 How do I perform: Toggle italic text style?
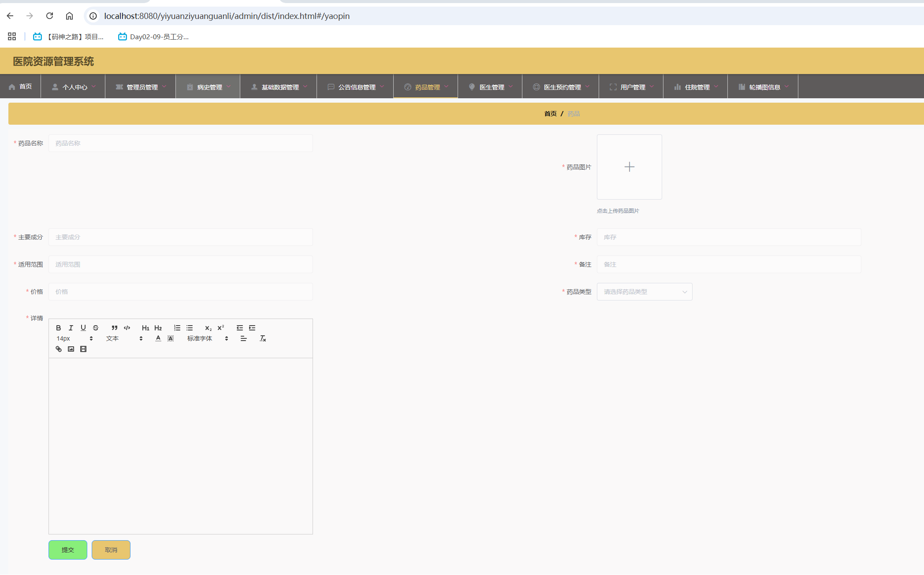(x=71, y=328)
